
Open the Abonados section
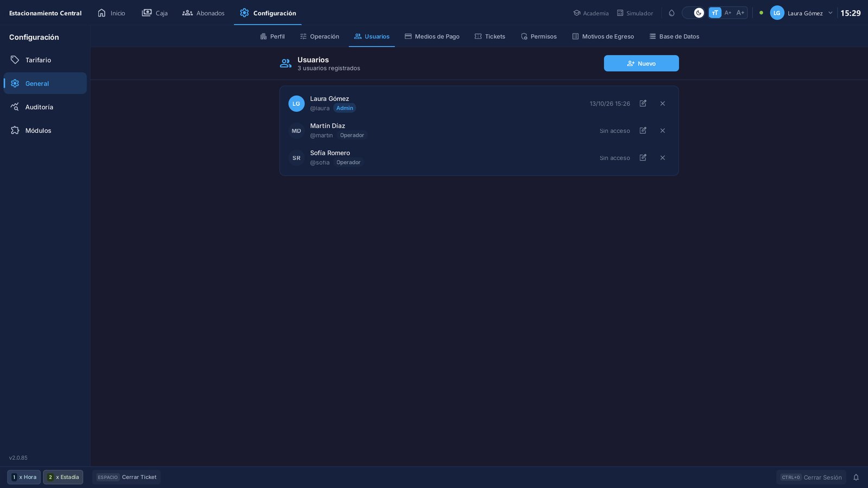(x=203, y=13)
